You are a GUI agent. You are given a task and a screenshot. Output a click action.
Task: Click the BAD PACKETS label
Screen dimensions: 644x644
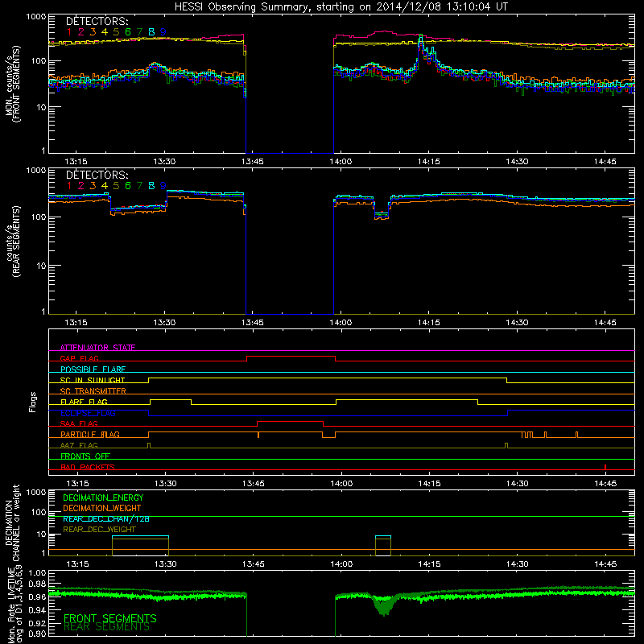(x=88, y=467)
